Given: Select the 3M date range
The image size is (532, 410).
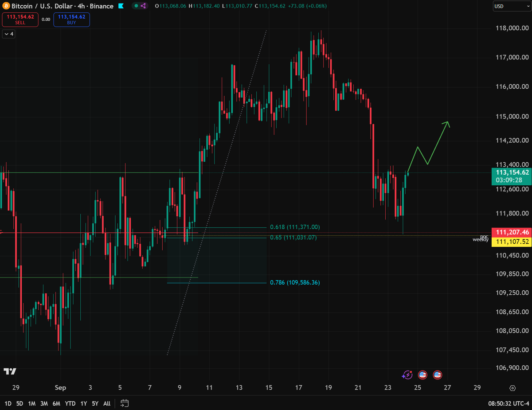Looking at the screenshot, I should 44,403.
